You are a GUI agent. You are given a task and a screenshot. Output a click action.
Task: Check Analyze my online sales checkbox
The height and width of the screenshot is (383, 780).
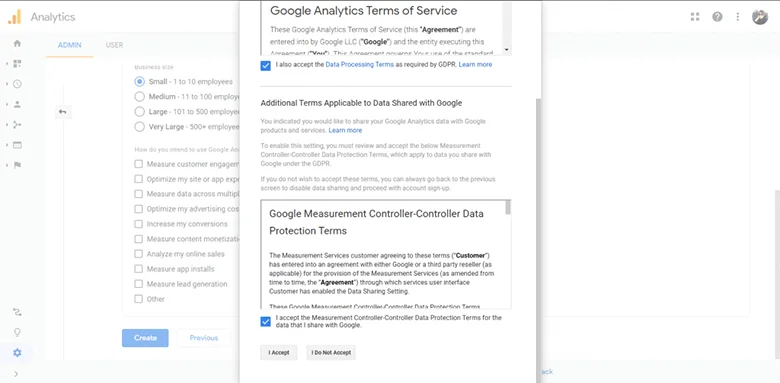click(x=139, y=254)
